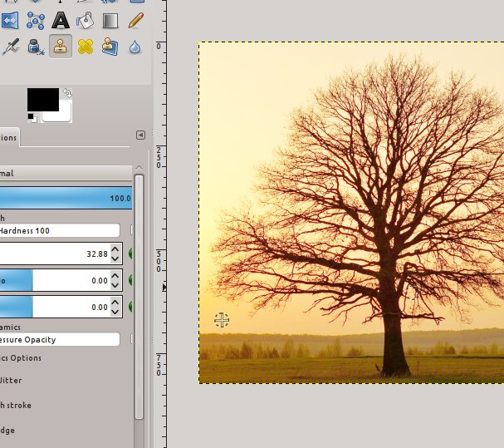Select the Blur/Sharpen droplet tool
504x448 pixels.
point(135,47)
